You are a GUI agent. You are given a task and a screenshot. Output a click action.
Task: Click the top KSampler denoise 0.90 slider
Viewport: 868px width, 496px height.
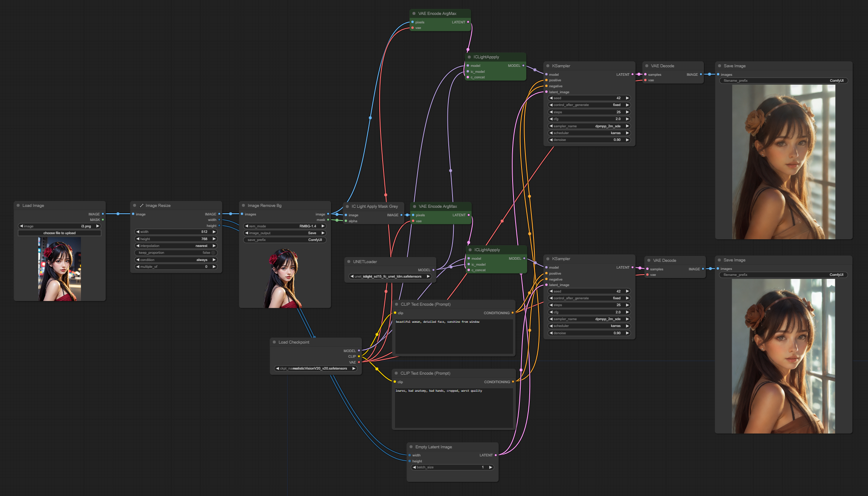(x=589, y=140)
